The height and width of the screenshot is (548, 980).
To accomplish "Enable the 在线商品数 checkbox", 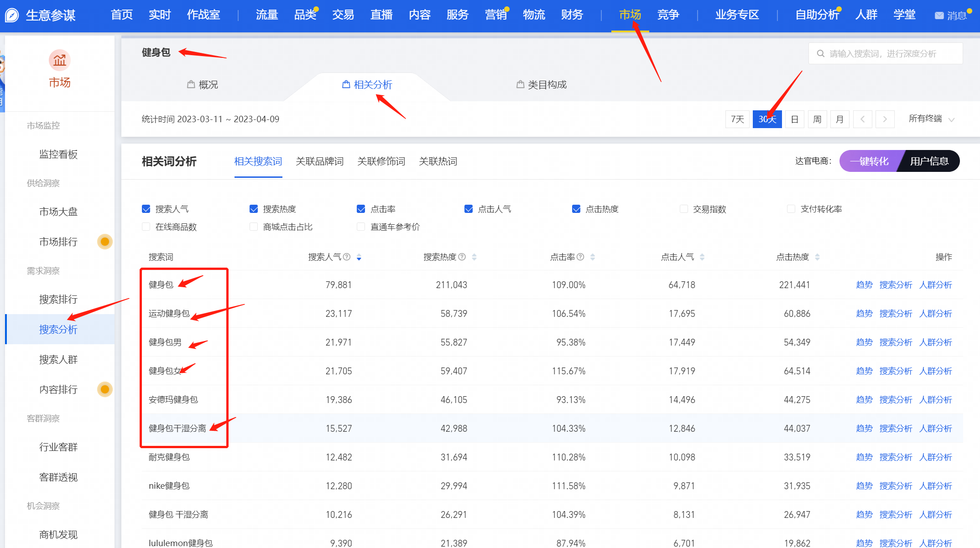I will click(146, 227).
